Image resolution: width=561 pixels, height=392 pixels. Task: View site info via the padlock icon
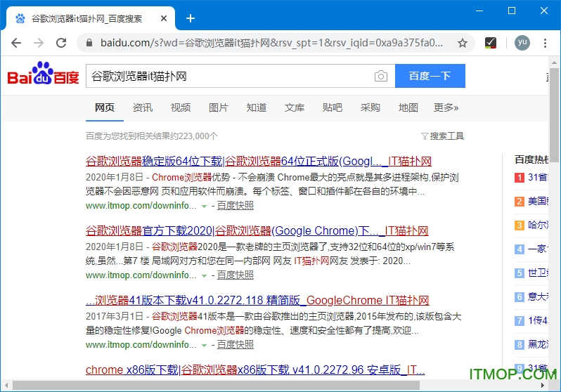tap(89, 43)
